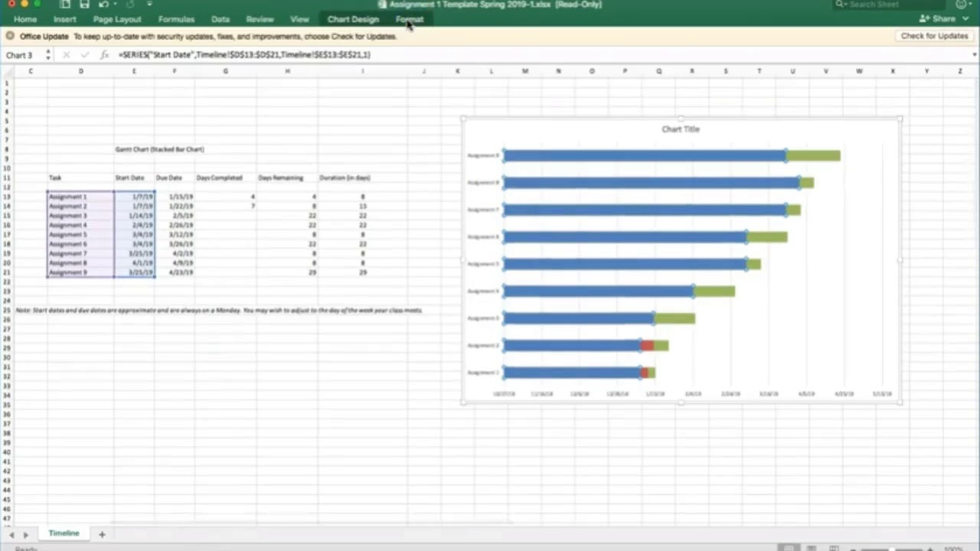Click inside the Search Sheet field

888,5
